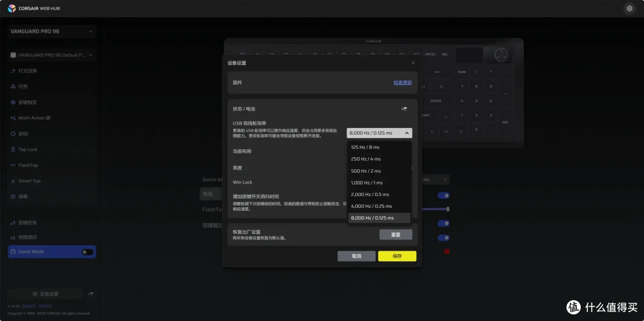
Task: Open the ms dropdown behind the dialog
Action: (x=435, y=180)
